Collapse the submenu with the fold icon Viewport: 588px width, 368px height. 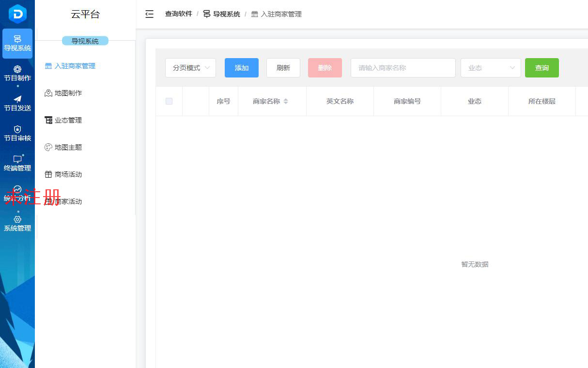[149, 14]
